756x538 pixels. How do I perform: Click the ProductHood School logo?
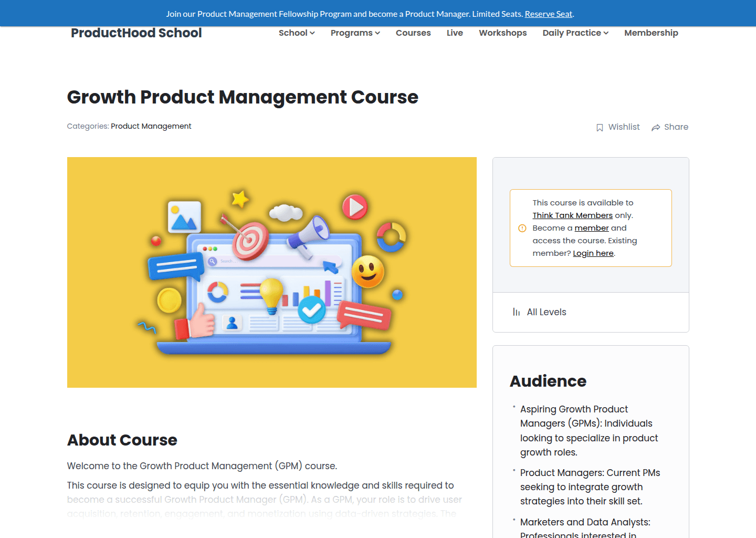(136, 33)
